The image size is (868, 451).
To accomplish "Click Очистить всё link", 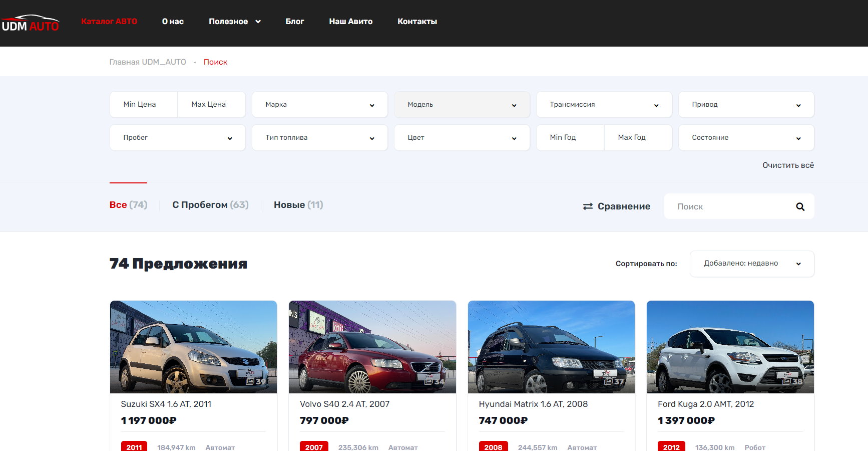I will (788, 165).
